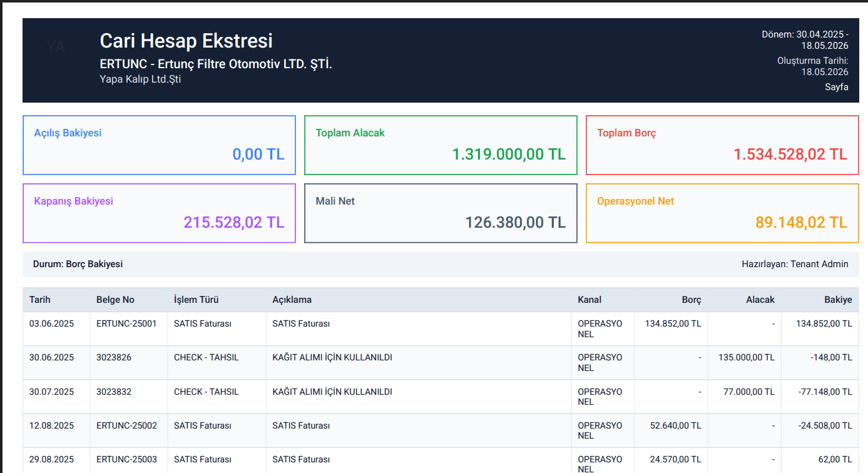Viewport: 868px width, 473px height.
Task: Click the 77.000,00 TL alacak amount
Action: point(749,392)
